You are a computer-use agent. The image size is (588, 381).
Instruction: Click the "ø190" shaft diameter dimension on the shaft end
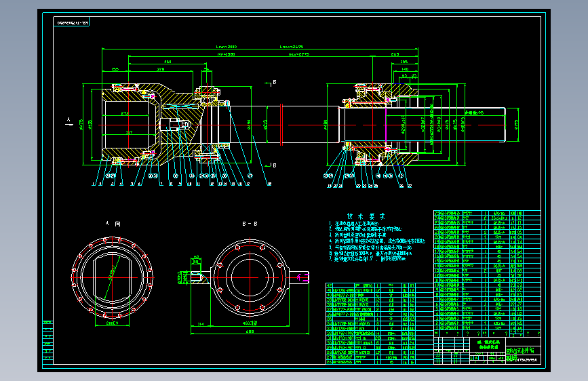(515, 125)
